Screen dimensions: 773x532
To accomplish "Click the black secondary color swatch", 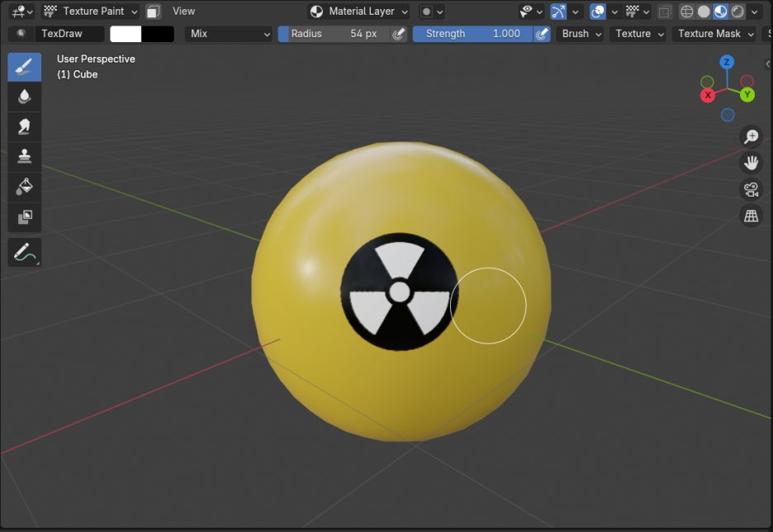I will [158, 34].
